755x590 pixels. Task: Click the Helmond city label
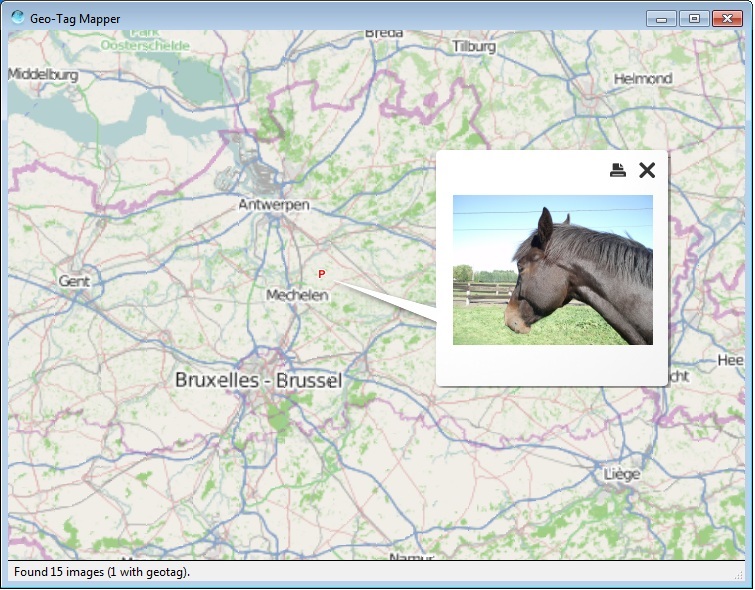point(643,78)
